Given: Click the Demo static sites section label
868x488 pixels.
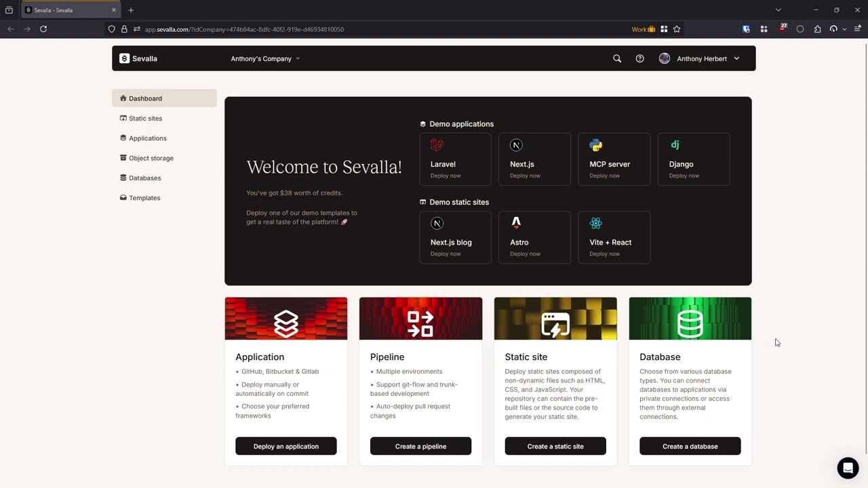Looking at the screenshot, I should tap(459, 202).
